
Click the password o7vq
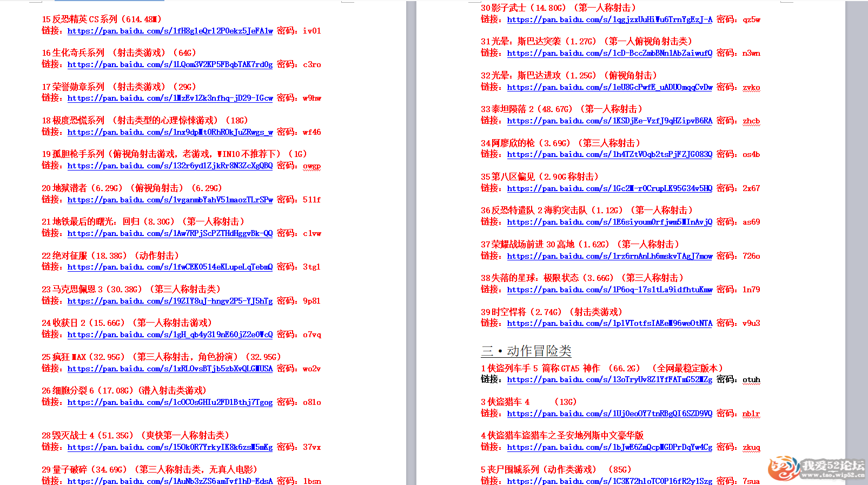(312, 335)
